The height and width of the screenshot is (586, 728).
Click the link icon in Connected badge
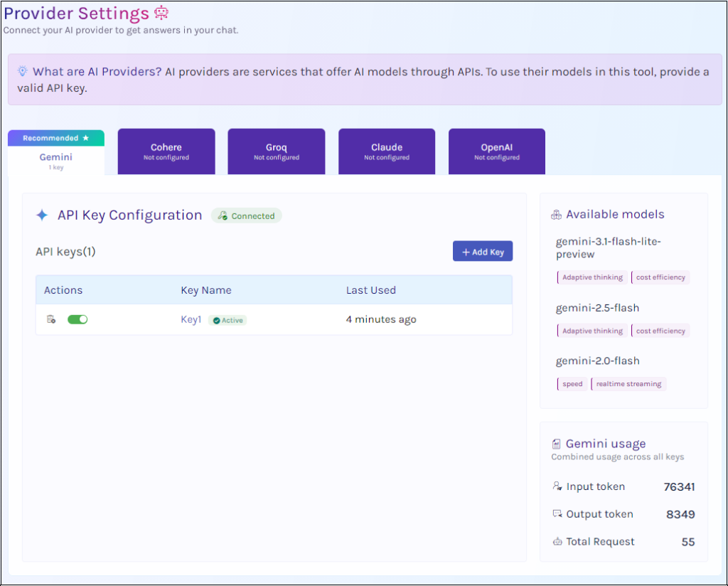223,215
